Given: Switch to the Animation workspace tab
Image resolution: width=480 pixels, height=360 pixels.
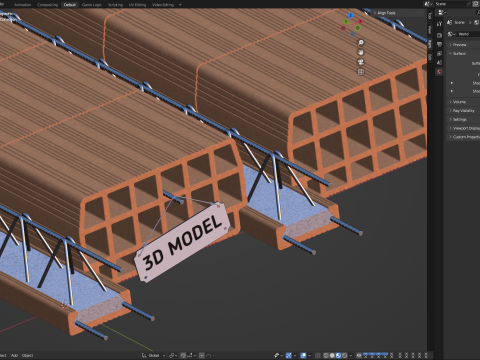Looking at the screenshot, I should (x=22, y=5).
